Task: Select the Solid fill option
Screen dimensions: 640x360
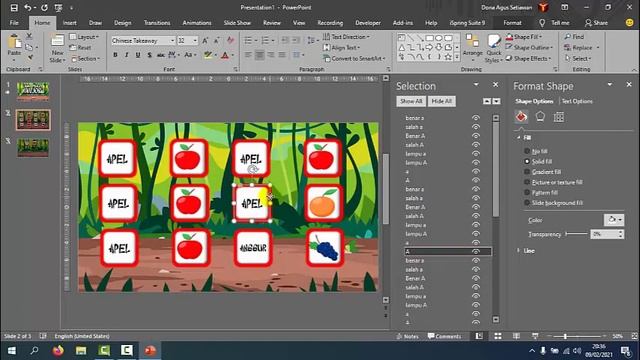Action: pyautogui.click(x=538, y=161)
